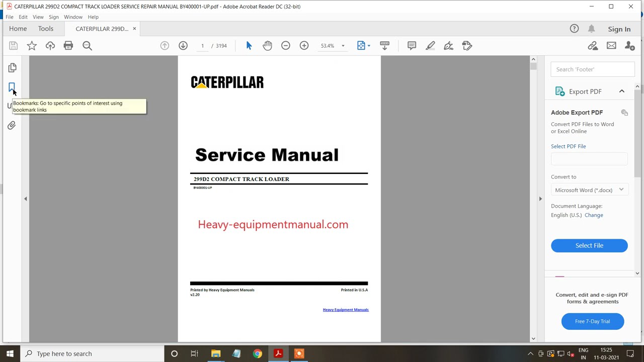
Task: Open the Sign menu
Action: click(54, 17)
